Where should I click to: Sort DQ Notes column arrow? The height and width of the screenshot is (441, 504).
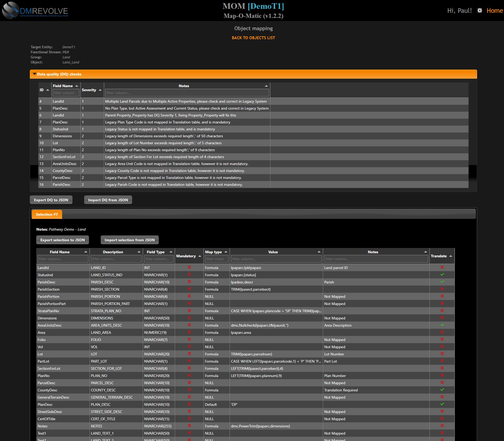[x=266, y=86]
